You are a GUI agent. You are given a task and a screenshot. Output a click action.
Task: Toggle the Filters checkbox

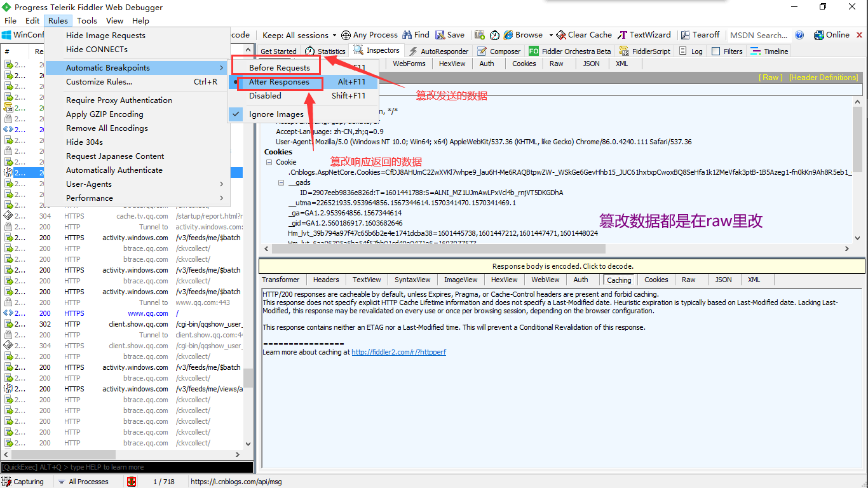(716, 51)
